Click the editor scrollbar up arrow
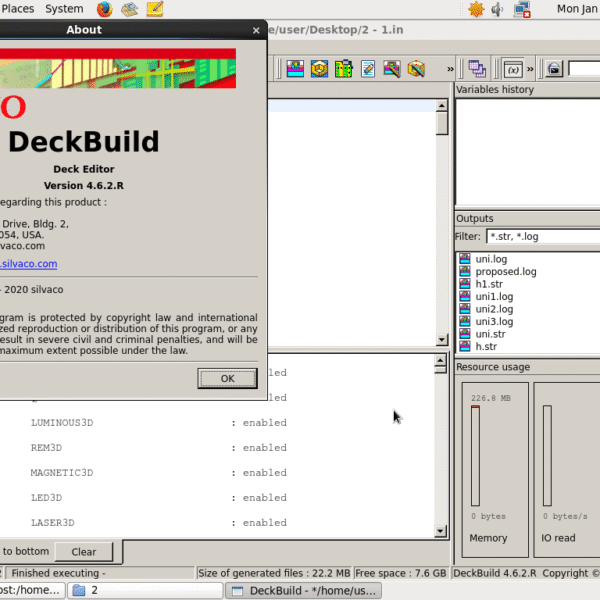The height and width of the screenshot is (600, 600). click(x=442, y=106)
